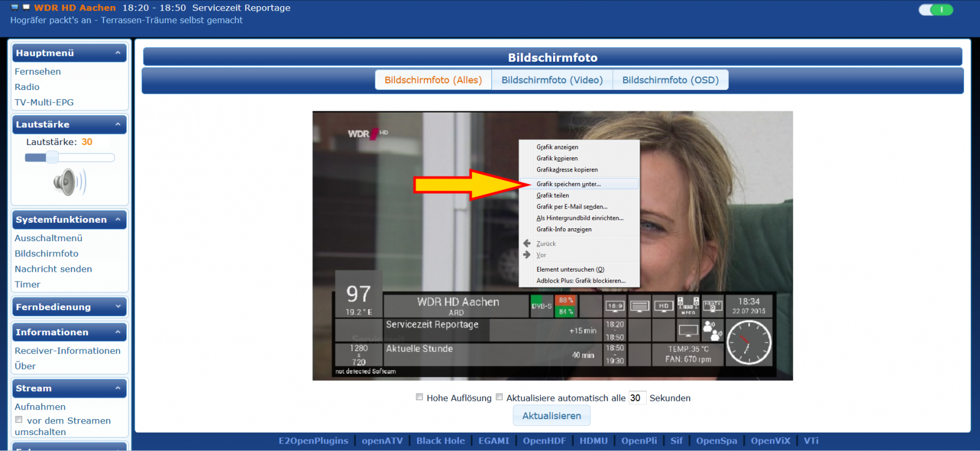The width and height of the screenshot is (980, 451).
Task: Click the blue monitor stream icon in header
Action: click(15, 7)
